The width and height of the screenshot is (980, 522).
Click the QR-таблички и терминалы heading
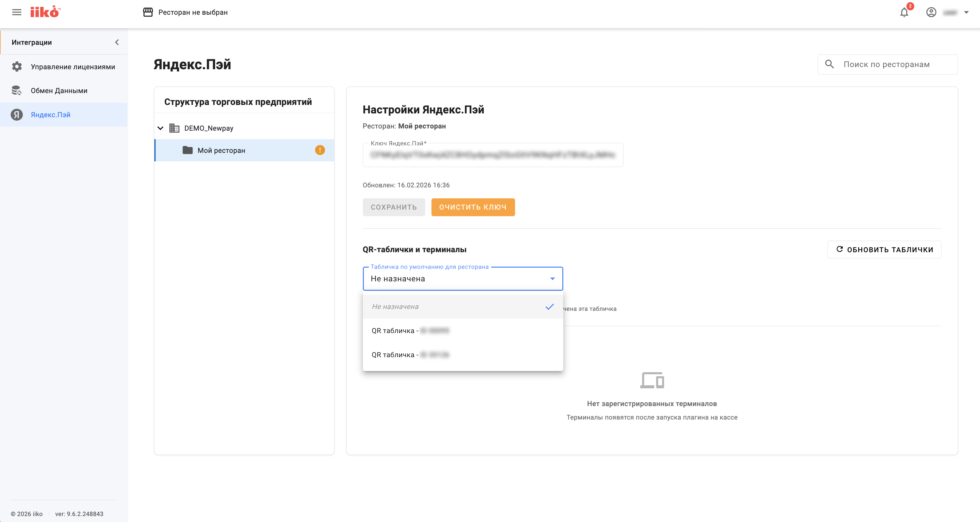click(x=414, y=249)
